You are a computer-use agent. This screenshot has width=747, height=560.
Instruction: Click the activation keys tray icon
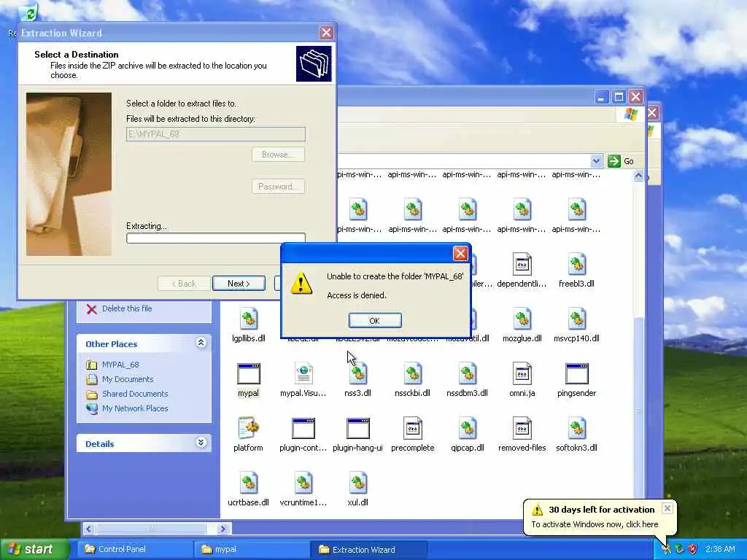[x=666, y=550]
